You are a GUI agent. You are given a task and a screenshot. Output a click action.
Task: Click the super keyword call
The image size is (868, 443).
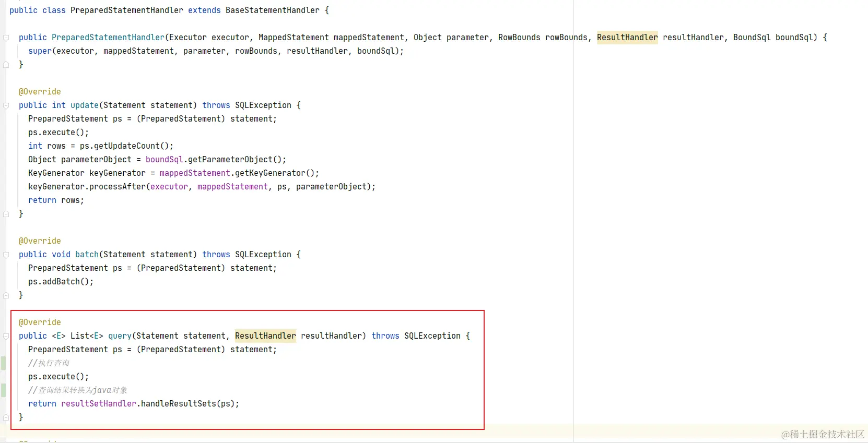(x=40, y=51)
